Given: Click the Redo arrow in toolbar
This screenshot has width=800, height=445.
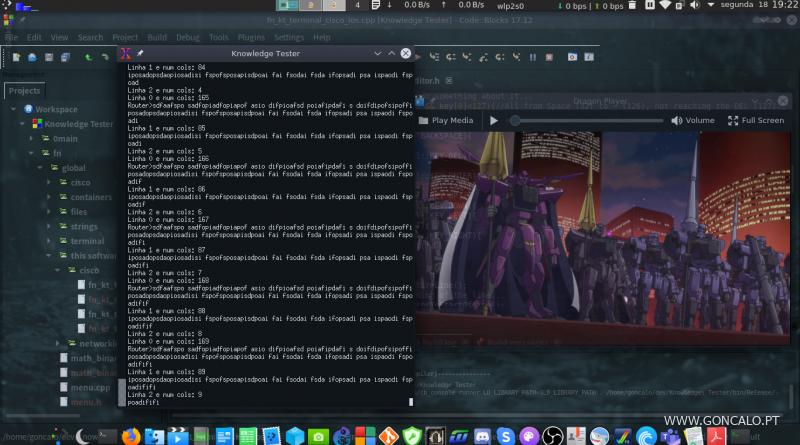Looking at the screenshot, I should coord(105,57).
